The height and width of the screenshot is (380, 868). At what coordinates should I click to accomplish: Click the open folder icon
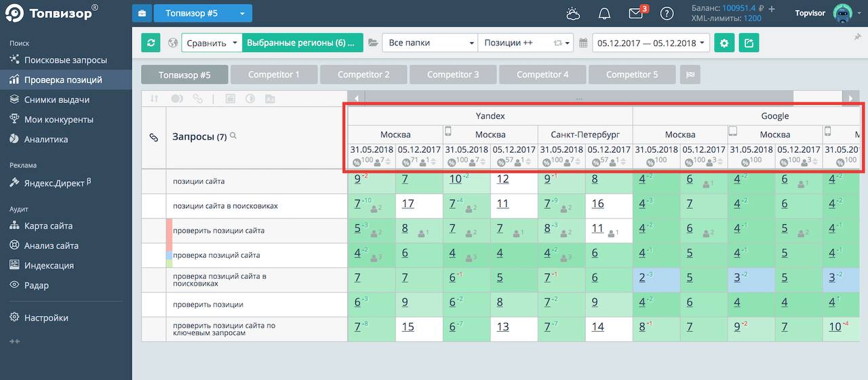(x=373, y=43)
